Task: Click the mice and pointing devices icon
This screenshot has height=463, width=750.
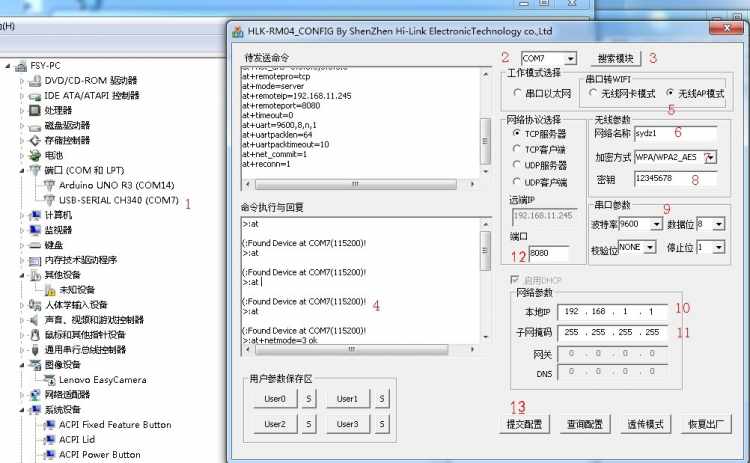Action: point(35,335)
